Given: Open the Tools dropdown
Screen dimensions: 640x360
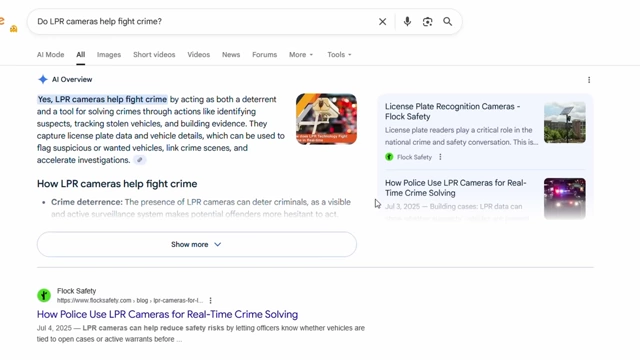Looking at the screenshot, I should (339, 55).
